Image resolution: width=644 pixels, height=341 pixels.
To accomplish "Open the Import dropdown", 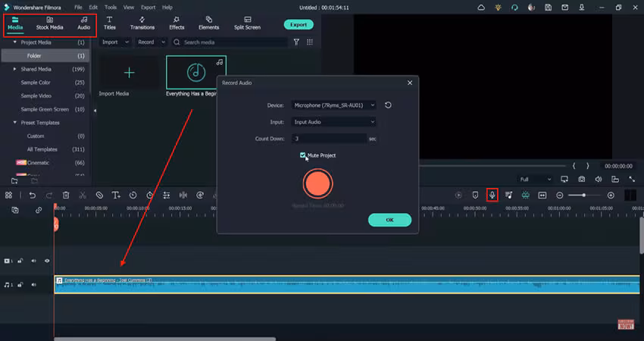I will (115, 42).
